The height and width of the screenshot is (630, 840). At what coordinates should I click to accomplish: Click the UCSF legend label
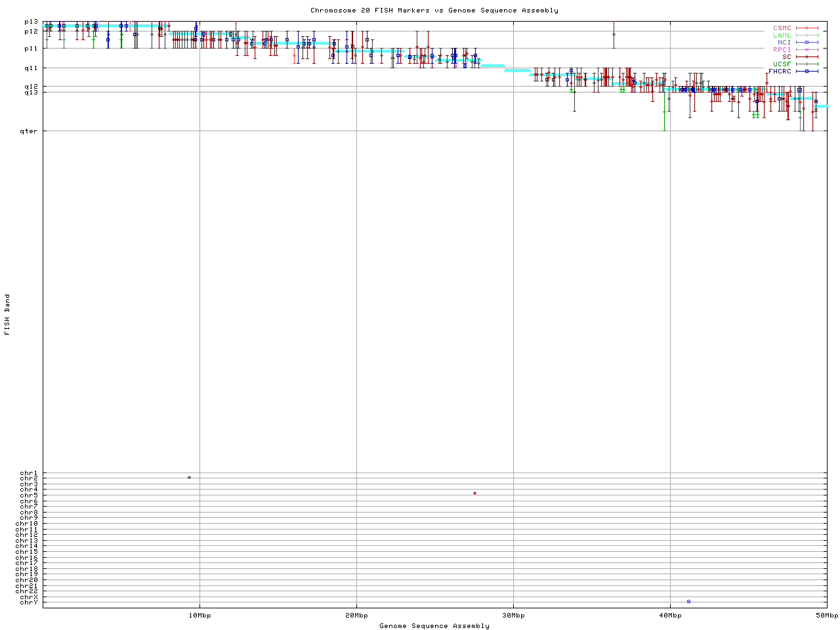782,64
